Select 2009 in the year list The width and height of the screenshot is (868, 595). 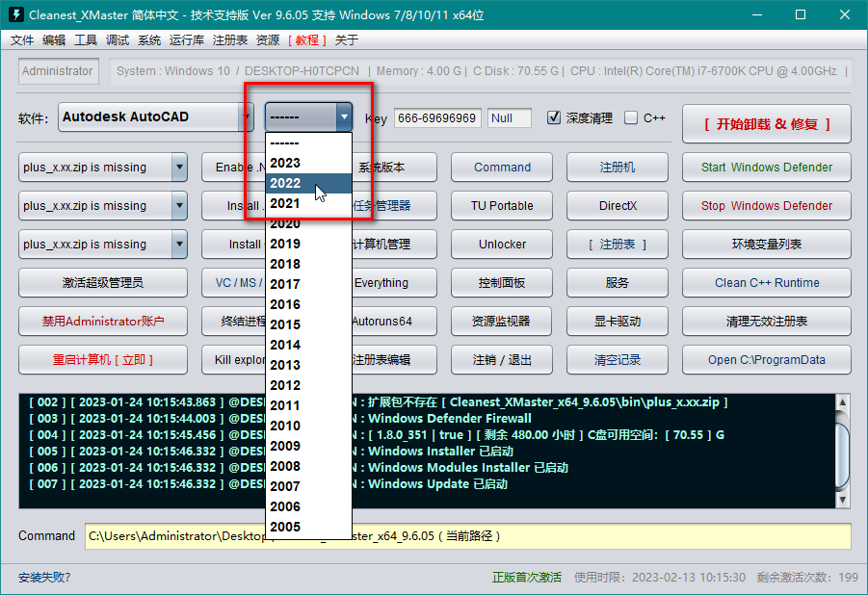tap(308, 446)
